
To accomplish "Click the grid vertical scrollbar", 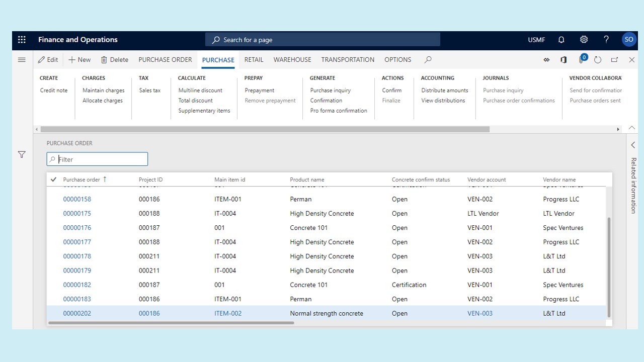I will tap(609, 267).
